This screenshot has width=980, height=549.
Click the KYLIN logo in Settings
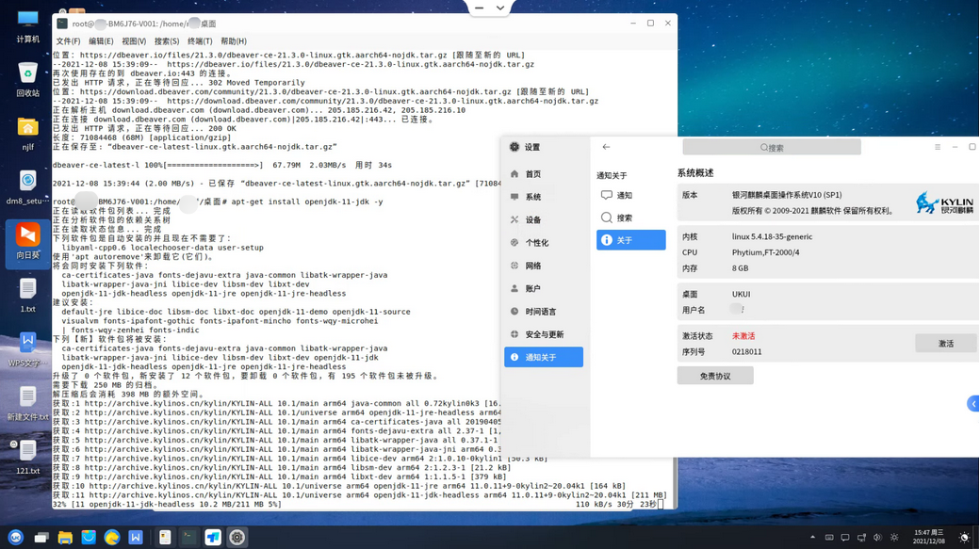click(945, 203)
